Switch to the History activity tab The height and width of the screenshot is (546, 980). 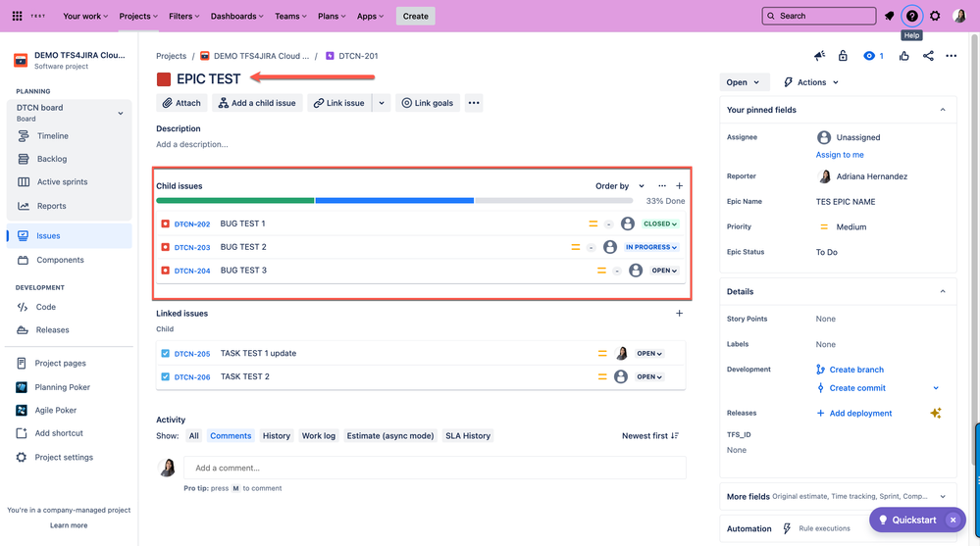pos(277,436)
